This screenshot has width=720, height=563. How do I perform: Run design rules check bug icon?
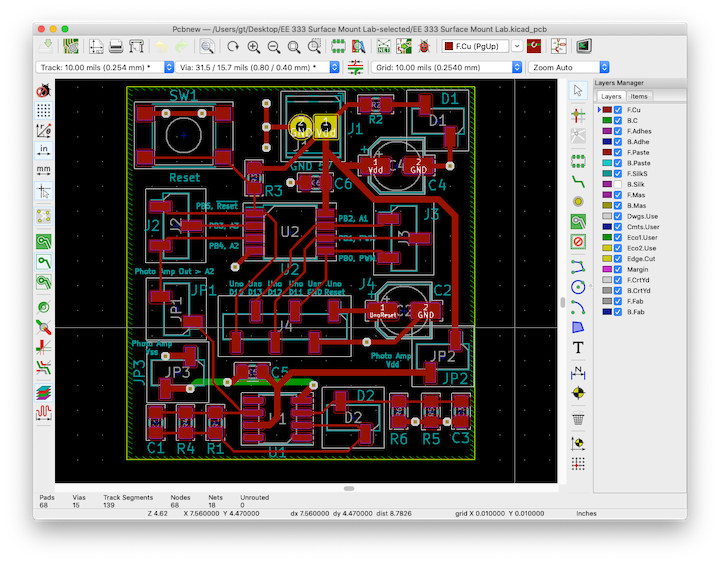pos(423,46)
